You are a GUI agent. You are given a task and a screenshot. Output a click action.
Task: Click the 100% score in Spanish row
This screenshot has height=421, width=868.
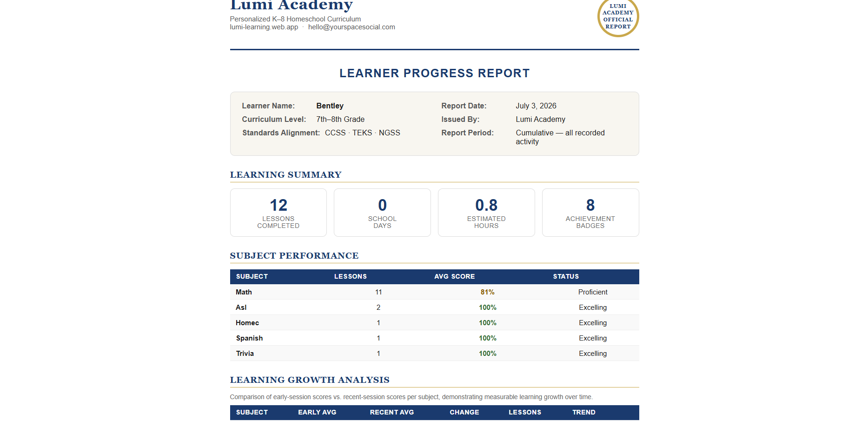488,338
